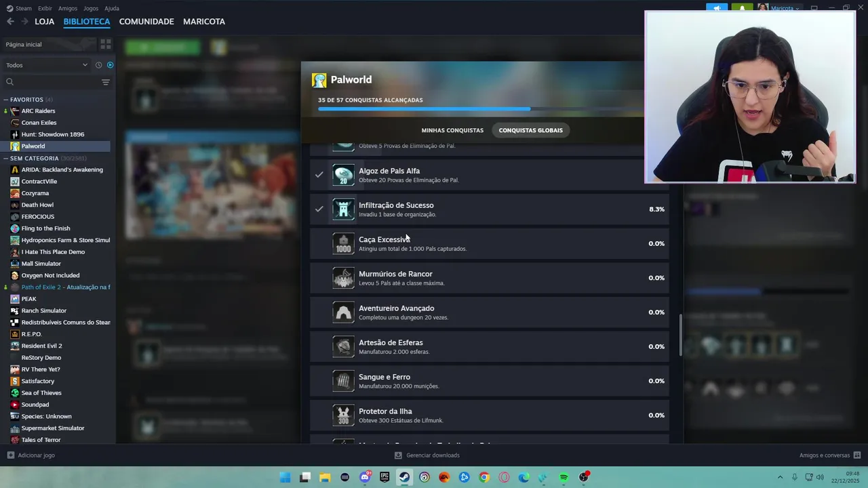The image size is (868, 488).
Task: Click the Protetor da Ilha 300 icon
Action: point(343,415)
